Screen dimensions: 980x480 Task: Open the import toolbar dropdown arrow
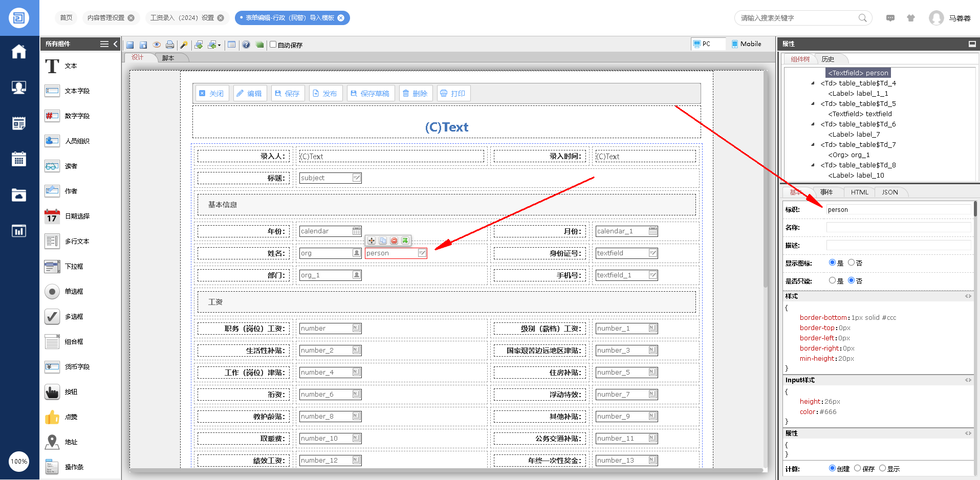point(220,46)
